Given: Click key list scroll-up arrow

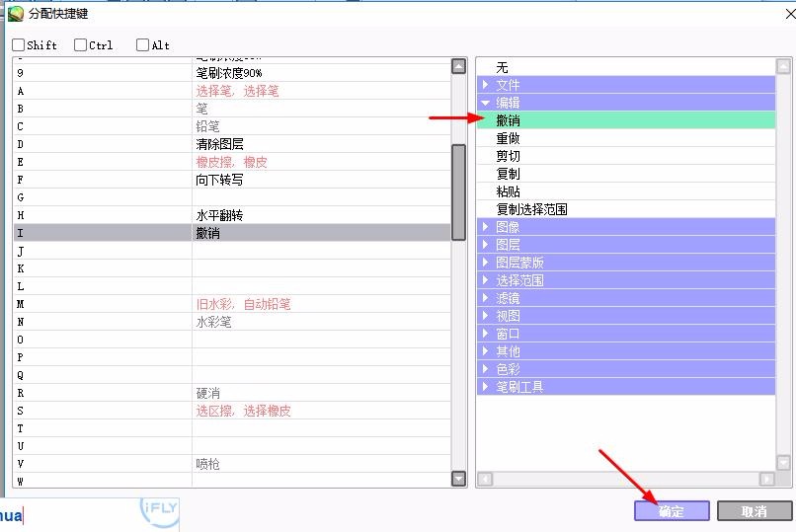Looking at the screenshot, I should 459,66.
